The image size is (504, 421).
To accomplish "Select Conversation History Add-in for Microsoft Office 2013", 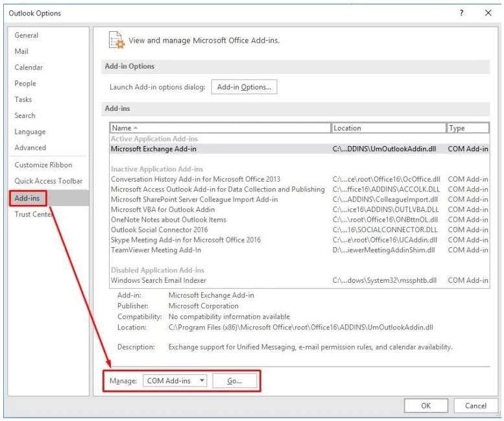I will tap(299, 179).
